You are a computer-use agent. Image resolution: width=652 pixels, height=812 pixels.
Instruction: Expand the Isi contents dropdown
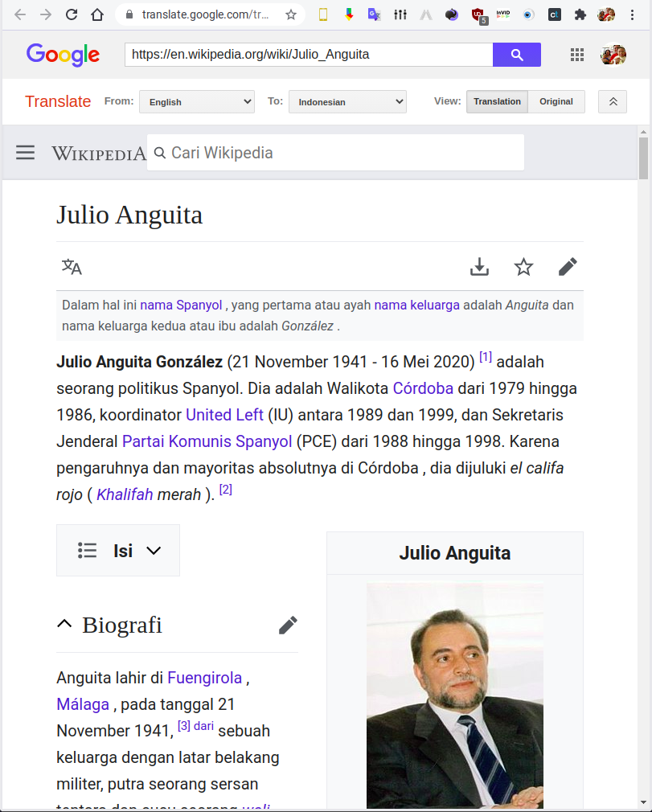118,551
